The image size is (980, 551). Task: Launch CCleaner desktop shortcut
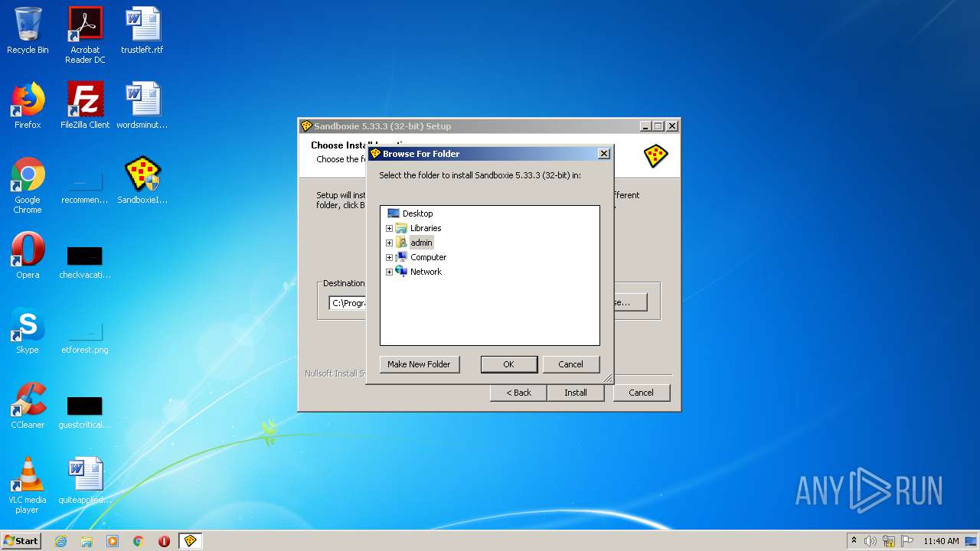click(28, 406)
